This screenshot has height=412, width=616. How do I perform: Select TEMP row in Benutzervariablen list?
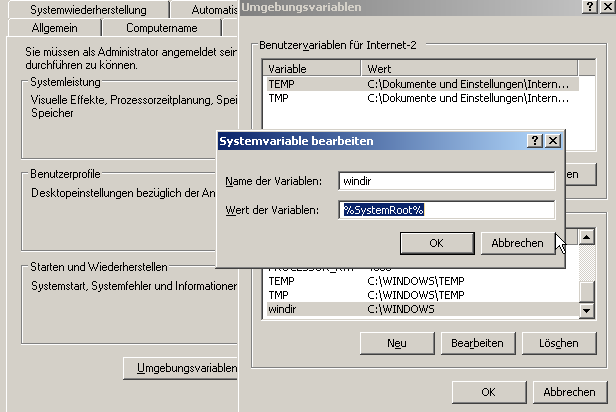click(420, 85)
